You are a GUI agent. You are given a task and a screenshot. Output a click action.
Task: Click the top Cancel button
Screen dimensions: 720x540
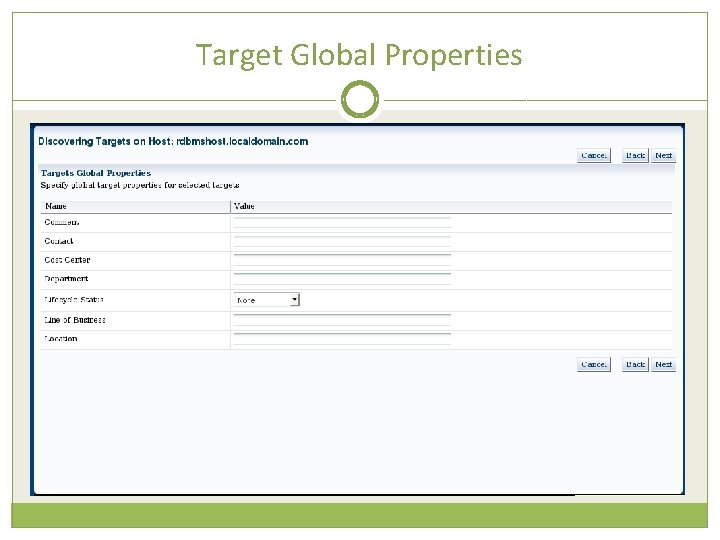[594, 156]
